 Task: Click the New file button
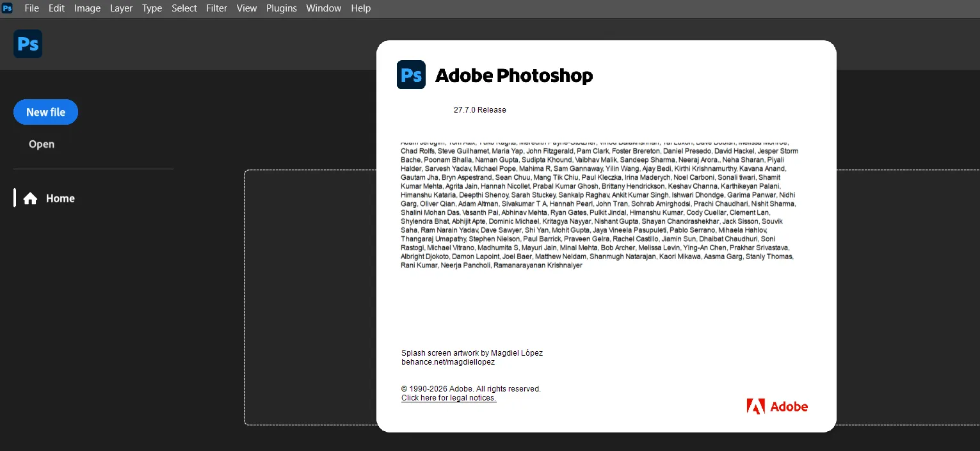[45, 112]
